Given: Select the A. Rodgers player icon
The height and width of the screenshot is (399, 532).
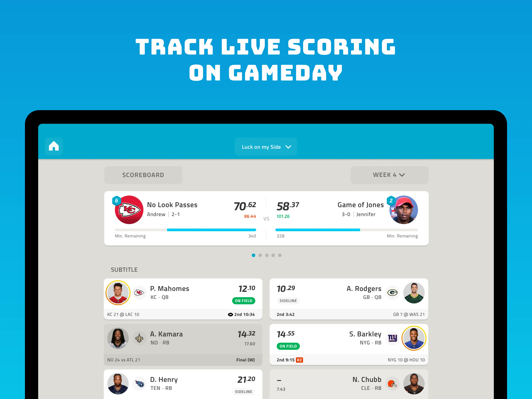Looking at the screenshot, I should [414, 293].
